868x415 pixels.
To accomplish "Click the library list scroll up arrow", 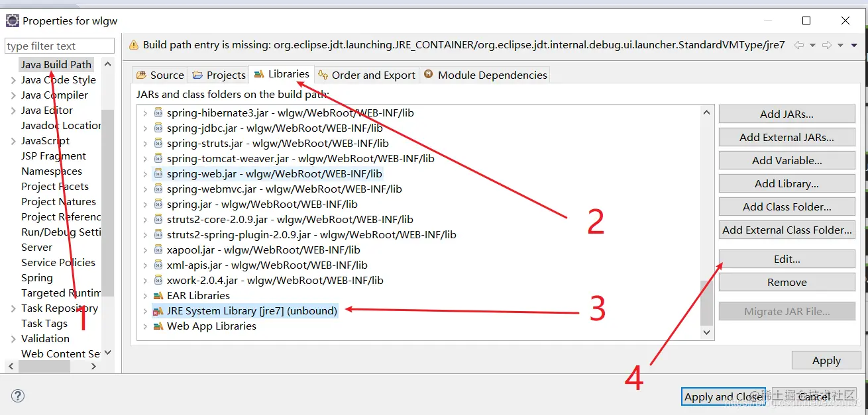I will point(707,113).
